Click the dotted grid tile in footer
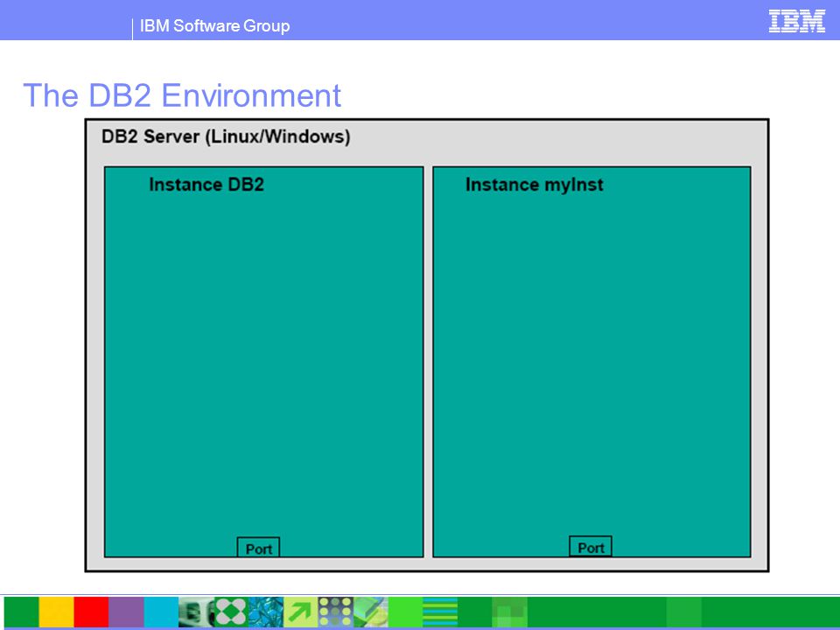The width and height of the screenshot is (840, 630). click(335, 612)
